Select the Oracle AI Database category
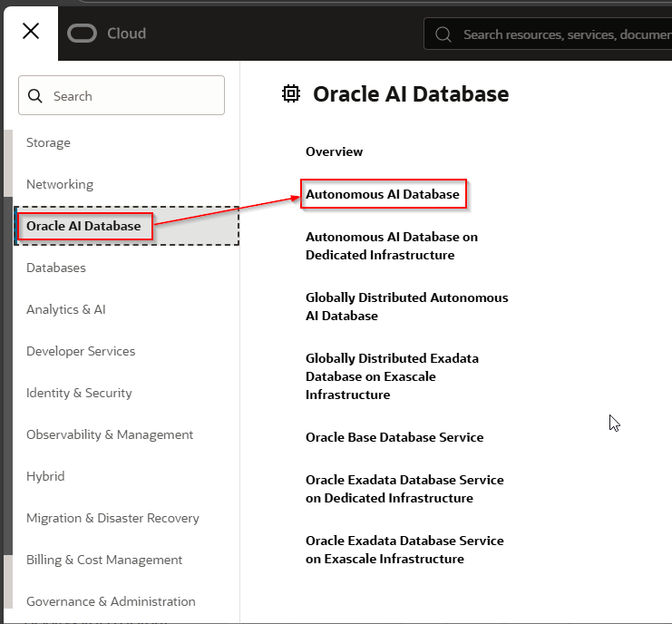The image size is (672, 624). pos(83,226)
